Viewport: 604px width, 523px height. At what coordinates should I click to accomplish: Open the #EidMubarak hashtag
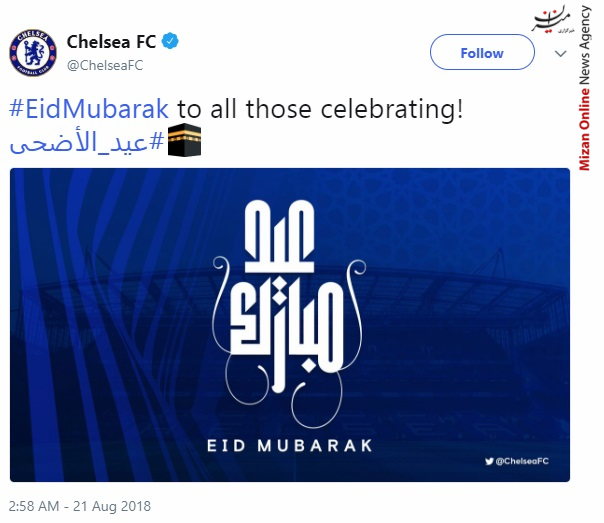click(89, 109)
